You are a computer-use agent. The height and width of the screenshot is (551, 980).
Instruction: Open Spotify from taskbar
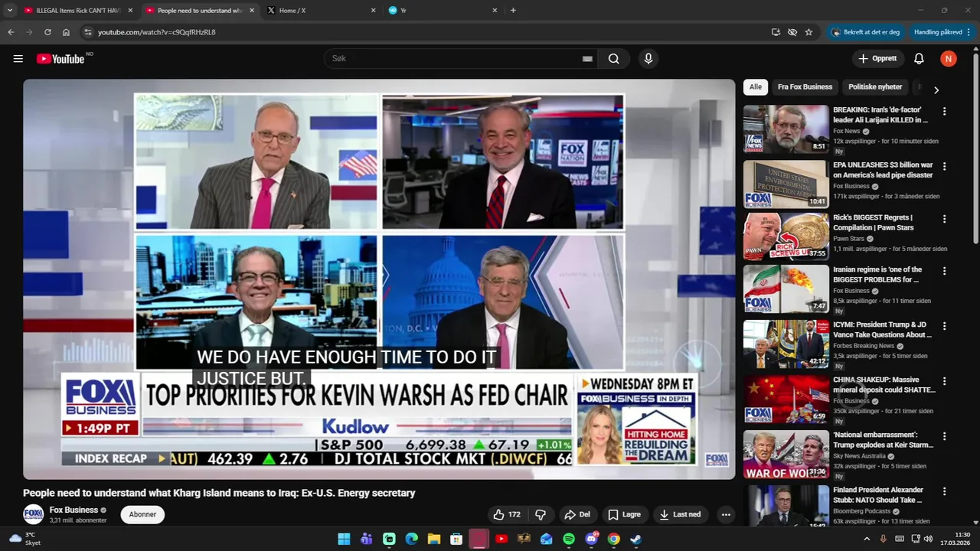tap(569, 539)
